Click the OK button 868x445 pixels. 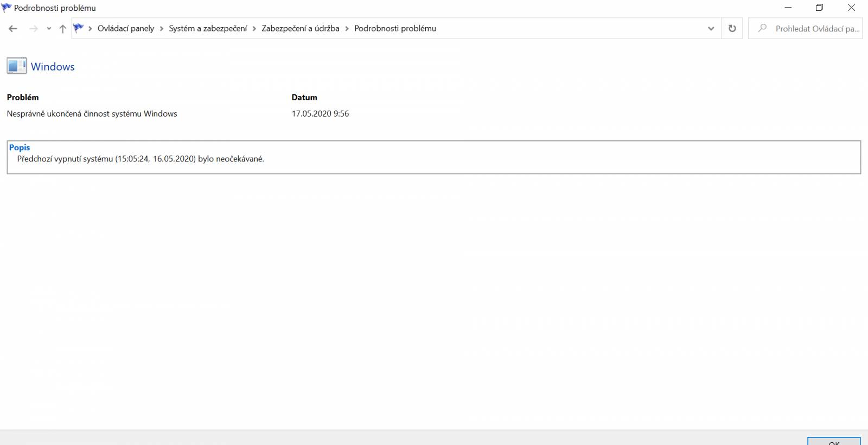pyautogui.click(x=834, y=441)
